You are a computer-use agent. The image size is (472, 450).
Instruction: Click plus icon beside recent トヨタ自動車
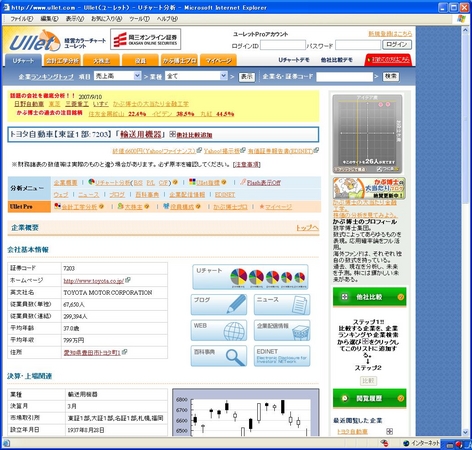[x=389, y=431]
